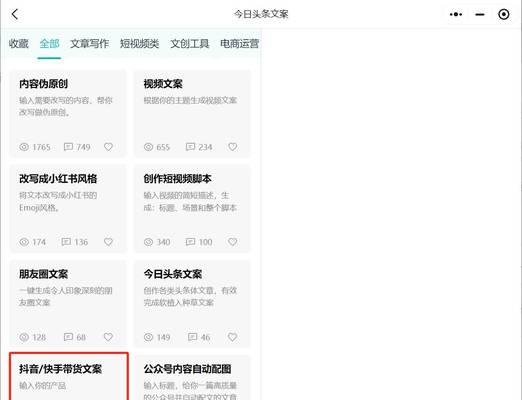Click the eye views icon on 改写成小红书风格
Viewport: 522px width, 400px height.
tap(24, 242)
